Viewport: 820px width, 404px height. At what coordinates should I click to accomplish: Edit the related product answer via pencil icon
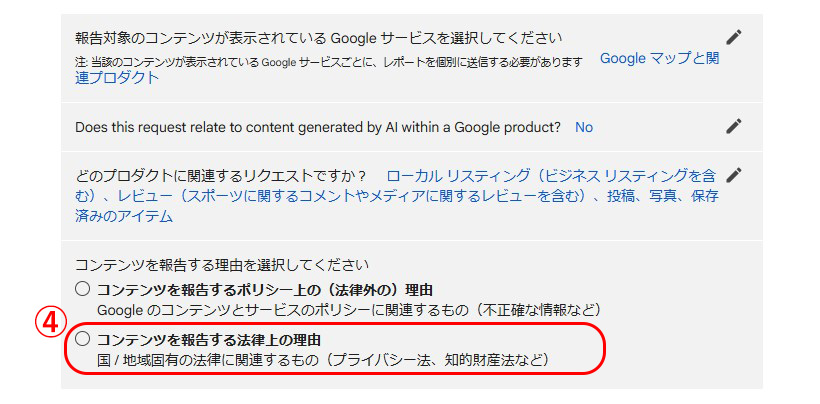(x=734, y=175)
